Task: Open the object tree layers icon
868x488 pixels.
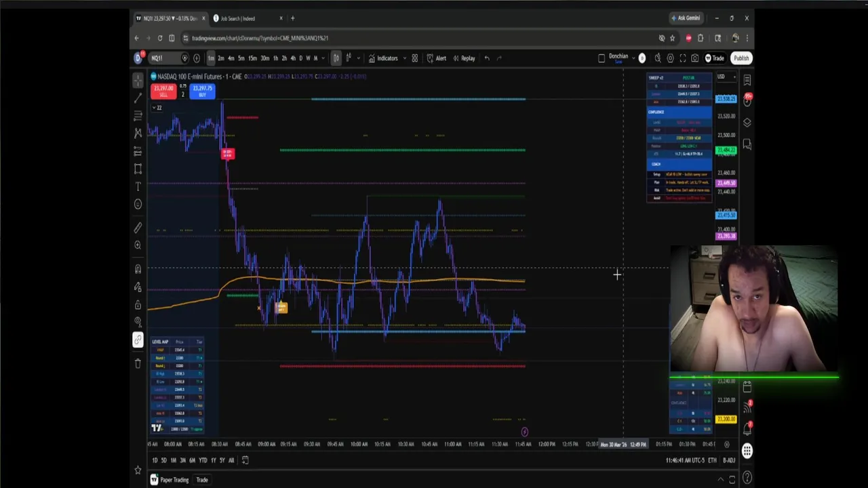Action: pos(747,123)
